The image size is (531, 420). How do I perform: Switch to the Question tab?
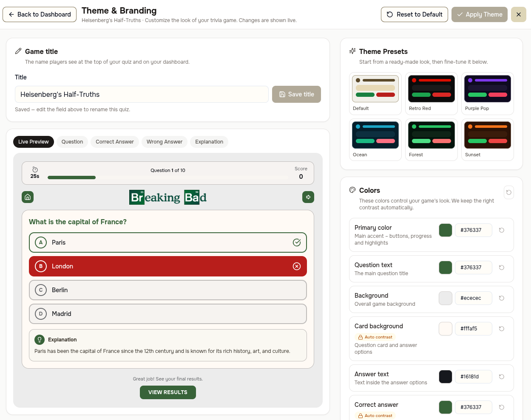pyautogui.click(x=72, y=142)
